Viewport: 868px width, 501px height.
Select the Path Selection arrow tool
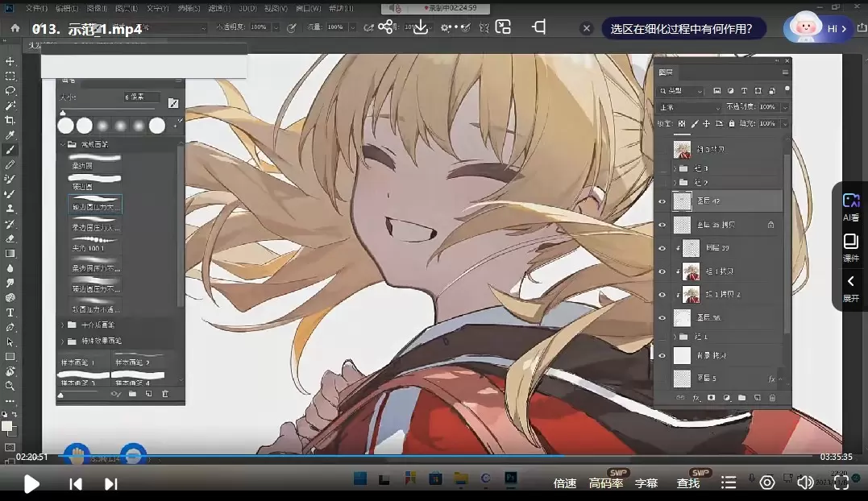pos(10,342)
